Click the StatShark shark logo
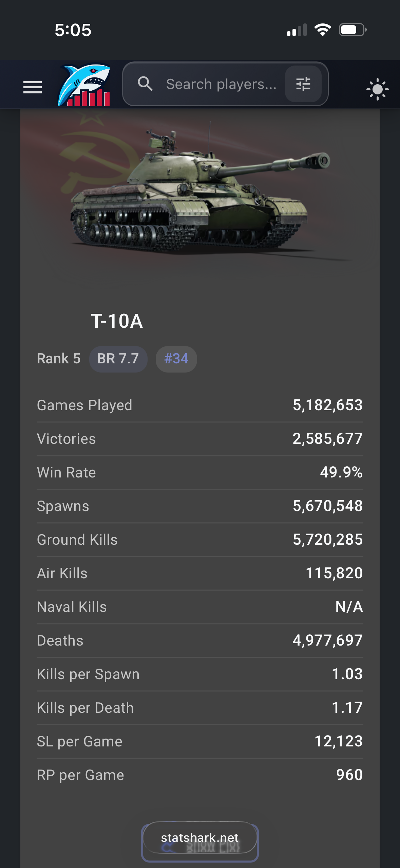This screenshot has height=868, width=400. coord(85,85)
